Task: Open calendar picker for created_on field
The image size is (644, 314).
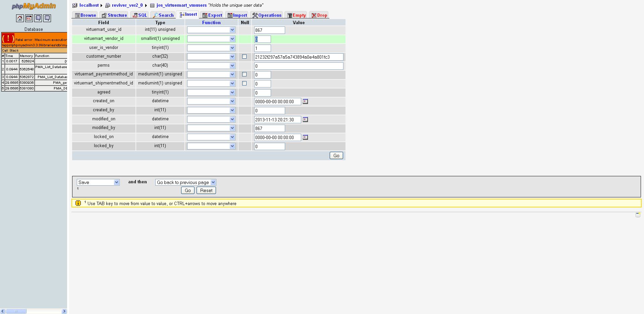Action: 305,102
